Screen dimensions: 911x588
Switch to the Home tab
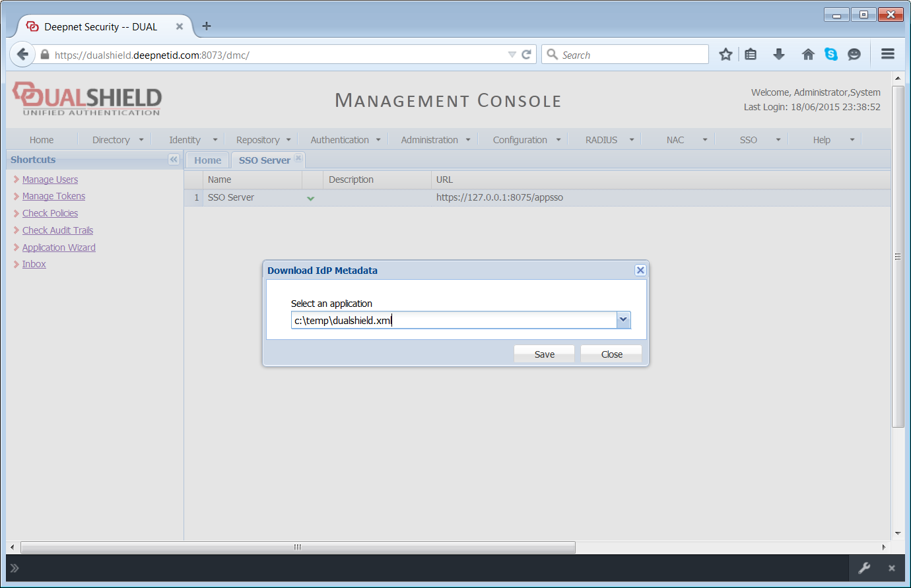[207, 160]
